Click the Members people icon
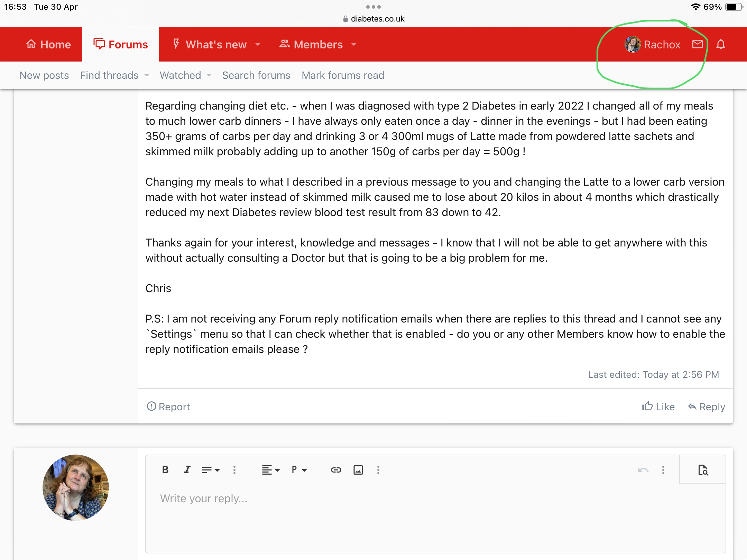This screenshot has width=747, height=560. click(284, 44)
